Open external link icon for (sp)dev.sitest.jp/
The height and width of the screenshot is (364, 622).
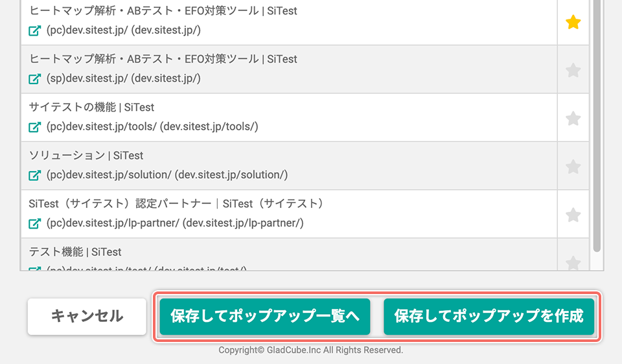coord(35,79)
